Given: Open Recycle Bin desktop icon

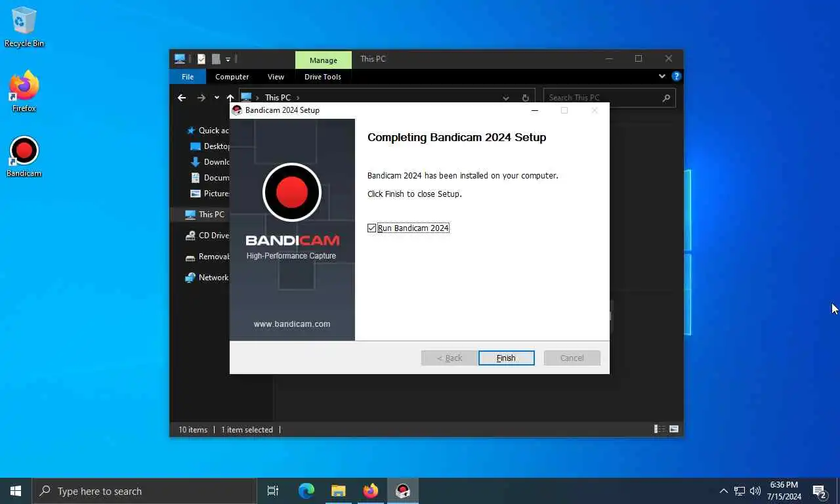Looking at the screenshot, I should (x=24, y=27).
